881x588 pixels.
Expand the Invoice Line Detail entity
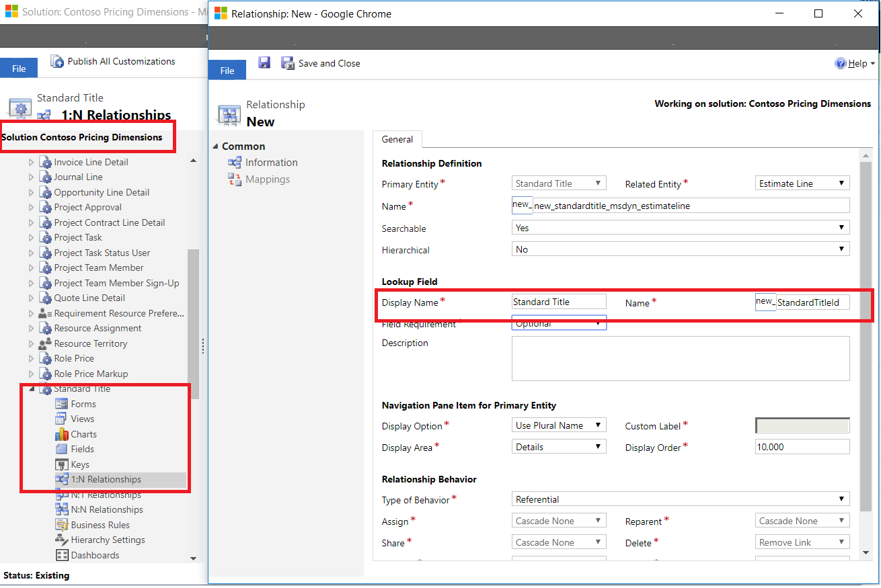coord(31,161)
